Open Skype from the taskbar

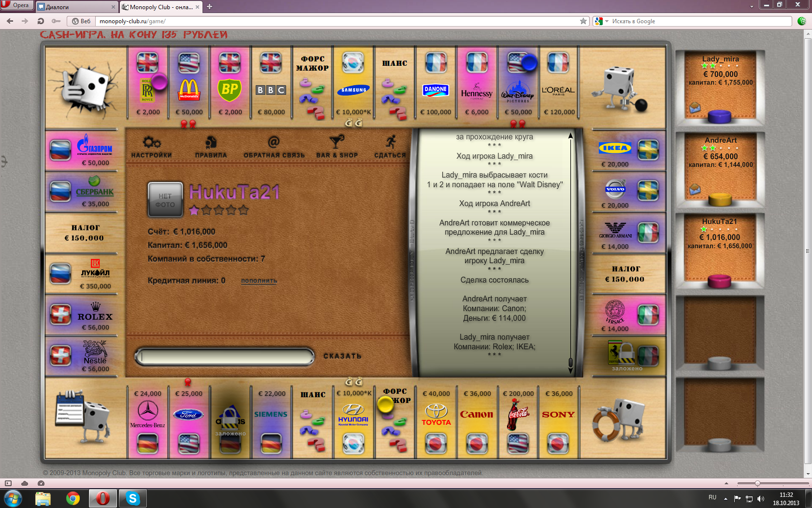point(132,498)
